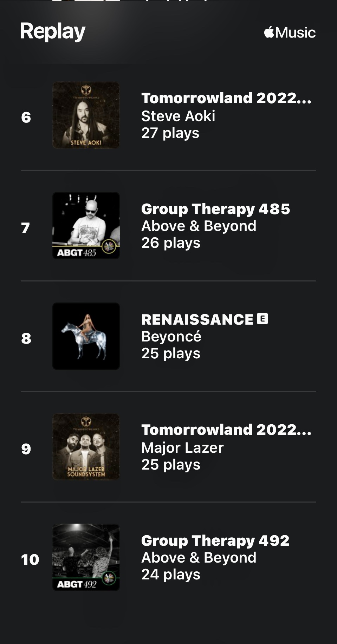Tap the rank number 6
The height and width of the screenshot is (644, 337).
26,118
